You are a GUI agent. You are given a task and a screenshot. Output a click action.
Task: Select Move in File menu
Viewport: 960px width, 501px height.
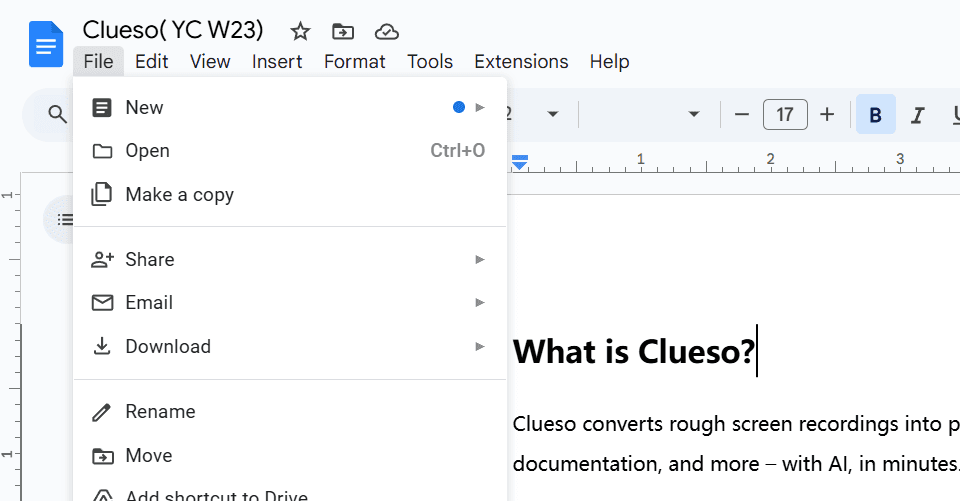(x=290, y=456)
